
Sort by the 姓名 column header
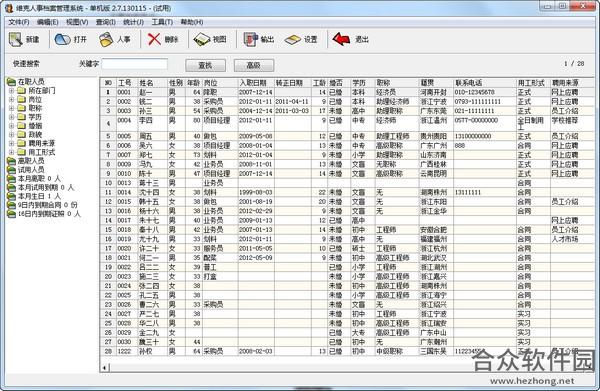click(x=152, y=83)
